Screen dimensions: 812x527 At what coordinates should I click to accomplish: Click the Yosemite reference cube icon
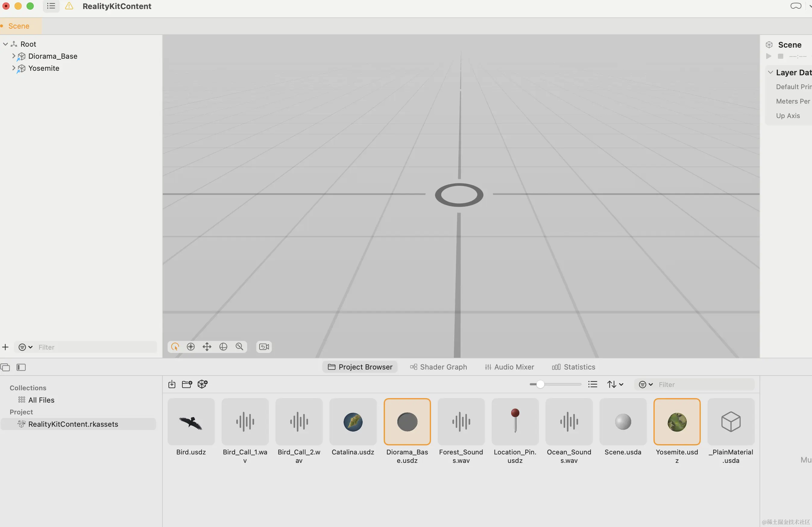tap(21, 69)
